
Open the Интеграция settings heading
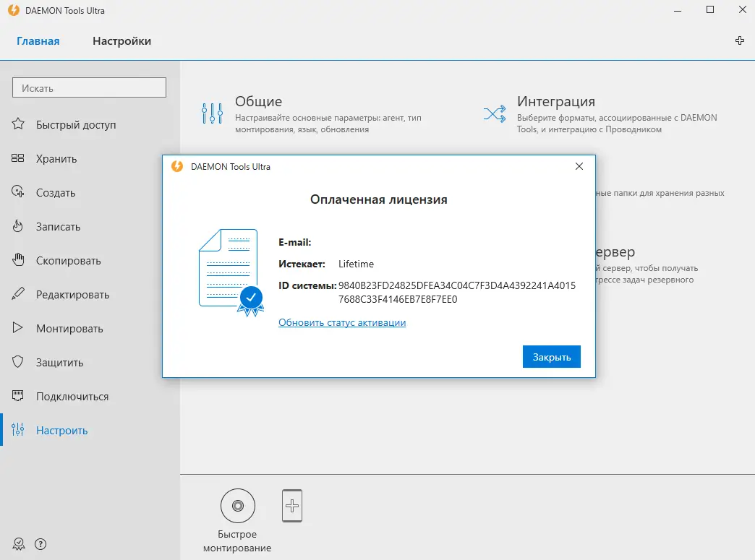556,101
